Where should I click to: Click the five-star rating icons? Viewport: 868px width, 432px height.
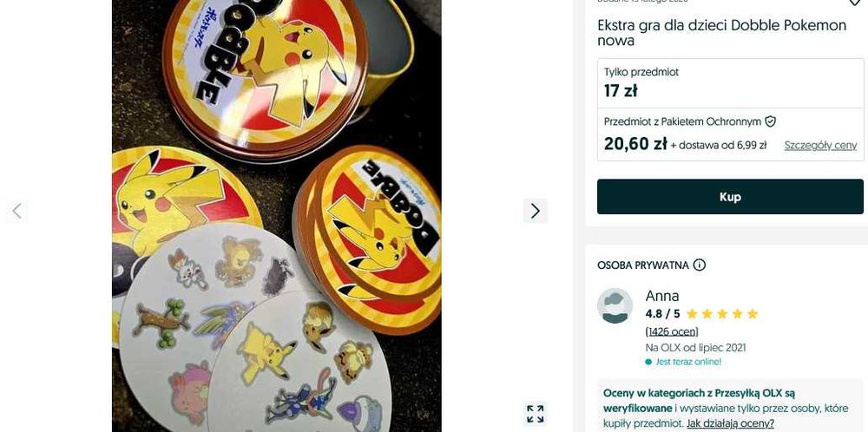pos(722,314)
